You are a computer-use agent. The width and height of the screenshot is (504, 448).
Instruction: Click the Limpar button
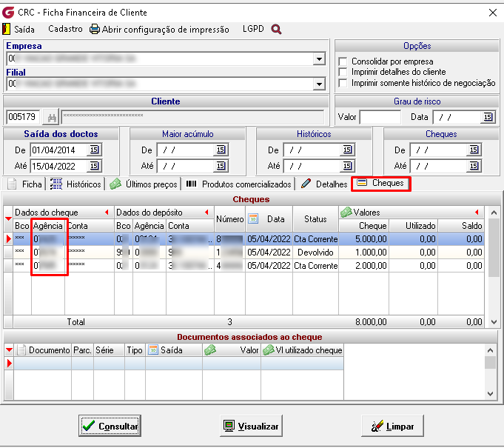click(x=392, y=426)
